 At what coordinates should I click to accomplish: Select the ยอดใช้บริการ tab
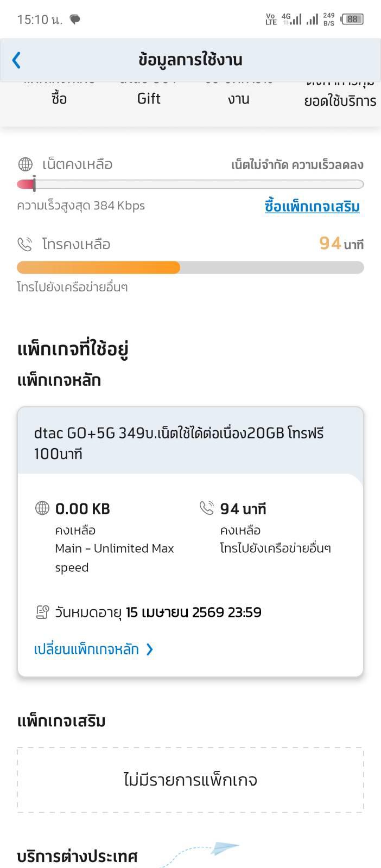(x=340, y=100)
